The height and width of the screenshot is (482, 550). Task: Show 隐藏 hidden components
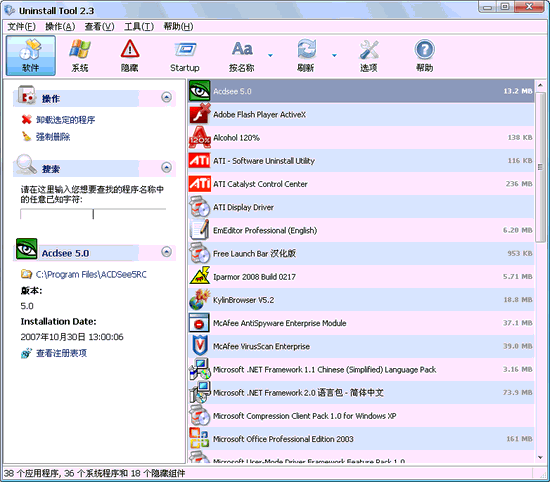pyautogui.click(x=130, y=55)
